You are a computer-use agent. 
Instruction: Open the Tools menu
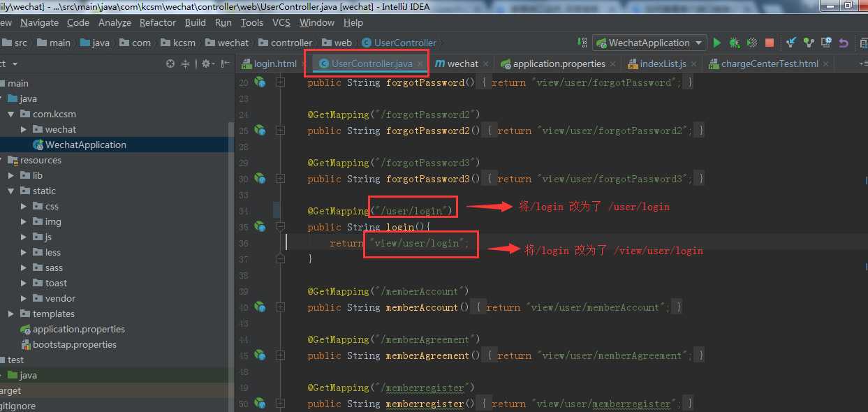[252, 22]
